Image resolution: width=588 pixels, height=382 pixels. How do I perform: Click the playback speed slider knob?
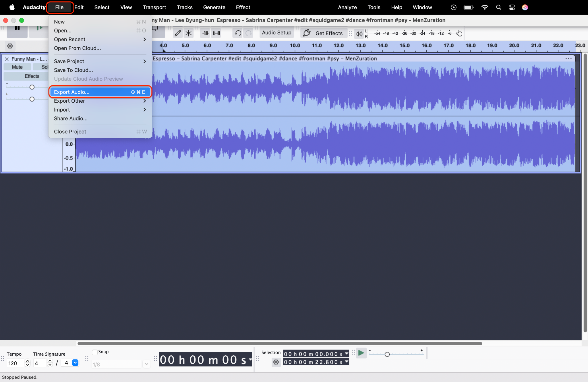387,354
